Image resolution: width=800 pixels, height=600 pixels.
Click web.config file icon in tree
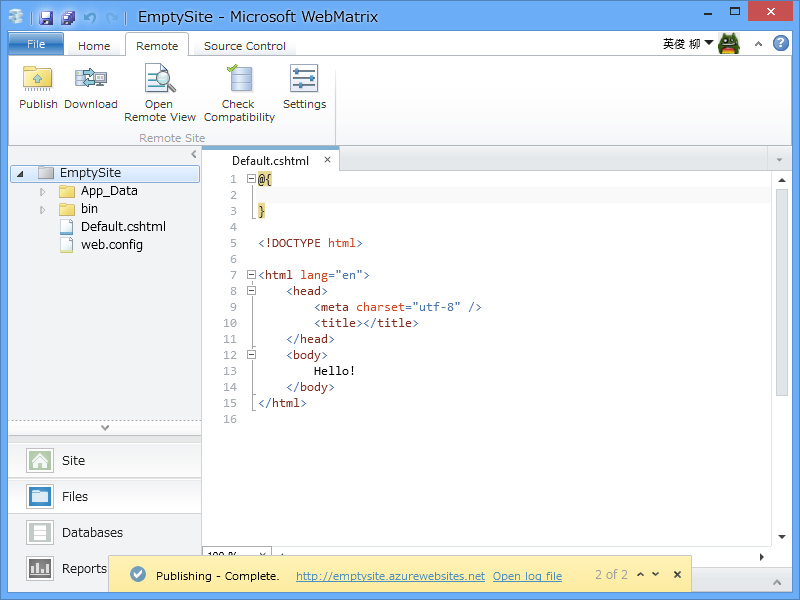click(66, 245)
